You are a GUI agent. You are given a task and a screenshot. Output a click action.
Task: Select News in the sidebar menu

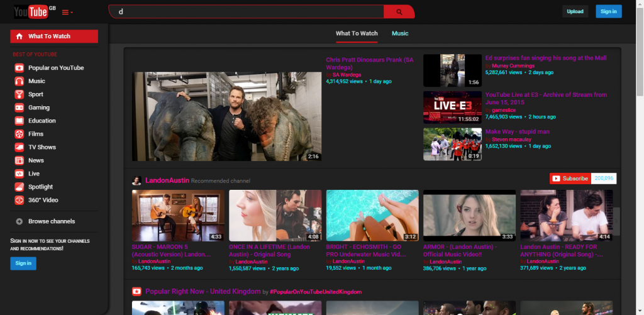click(x=36, y=160)
